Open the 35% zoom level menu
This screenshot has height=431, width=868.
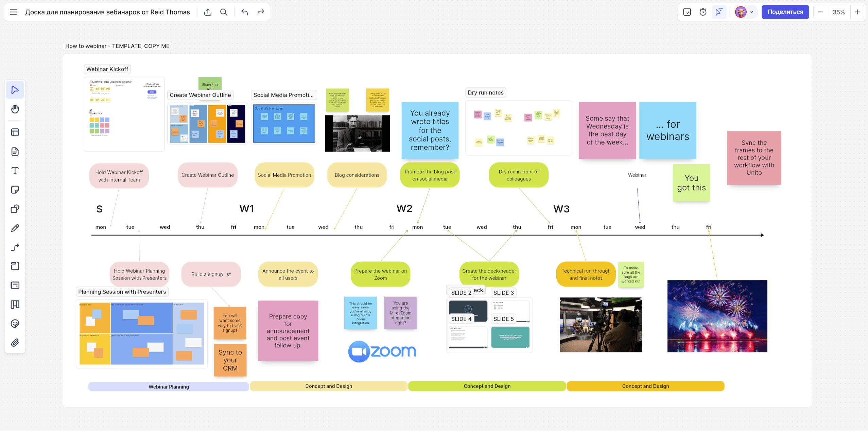click(x=838, y=12)
